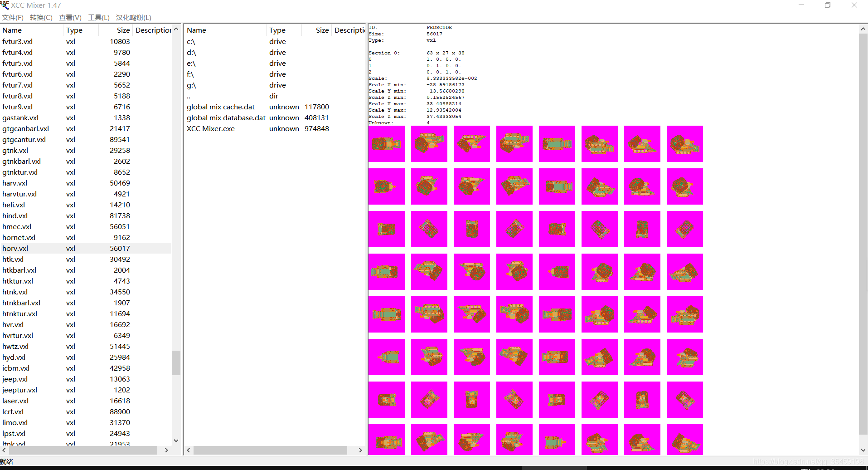Select fvtur6.vxl file row

coord(86,74)
